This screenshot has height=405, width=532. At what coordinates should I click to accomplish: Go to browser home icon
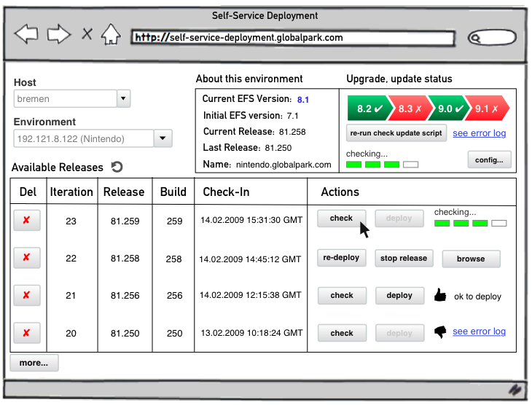point(110,34)
